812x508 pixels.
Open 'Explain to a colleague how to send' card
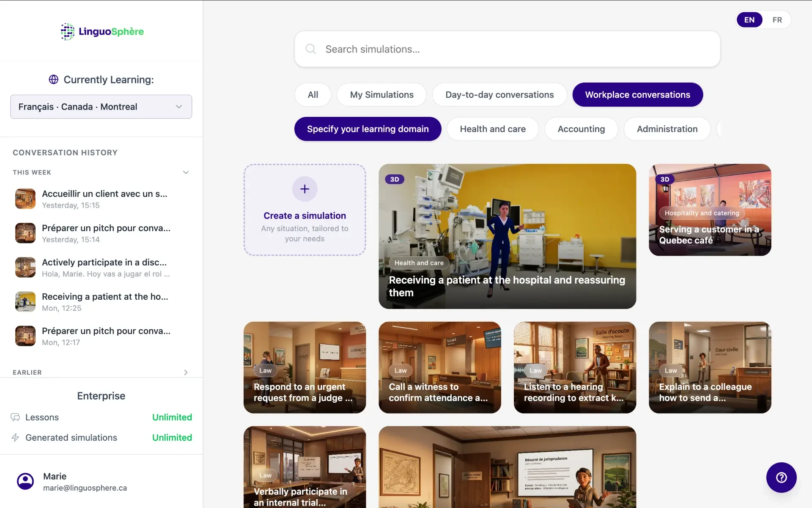tap(710, 367)
